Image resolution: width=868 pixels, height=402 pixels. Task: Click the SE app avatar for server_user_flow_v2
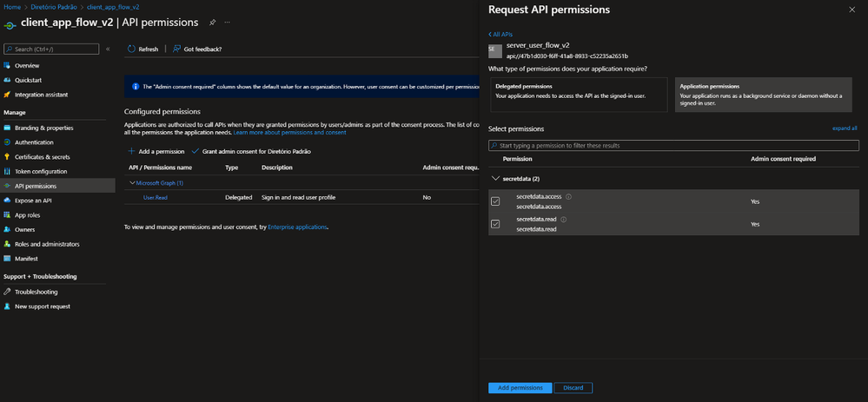tap(495, 51)
